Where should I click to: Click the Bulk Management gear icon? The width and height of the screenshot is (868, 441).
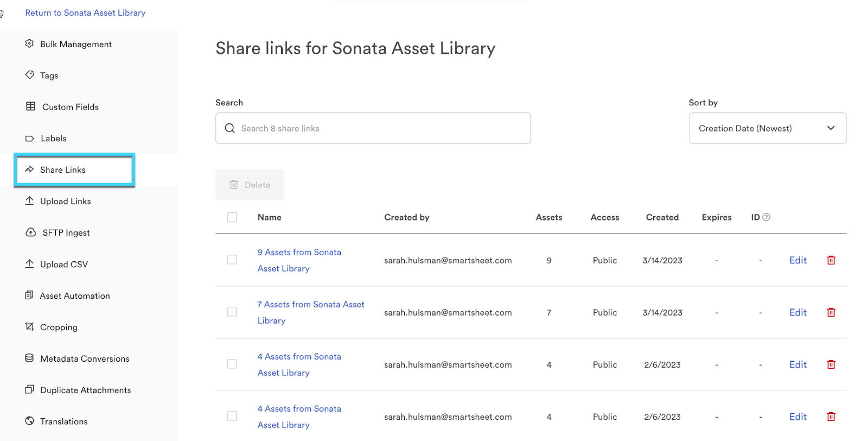[30, 43]
